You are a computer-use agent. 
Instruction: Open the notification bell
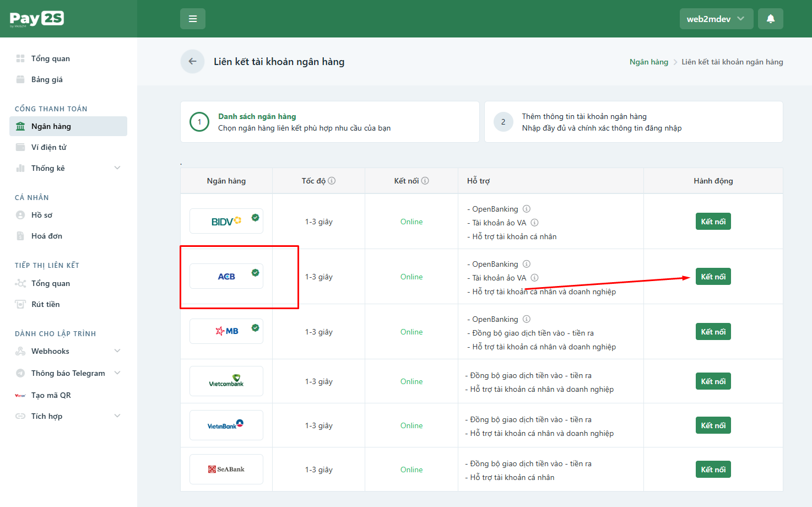(x=771, y=19)
